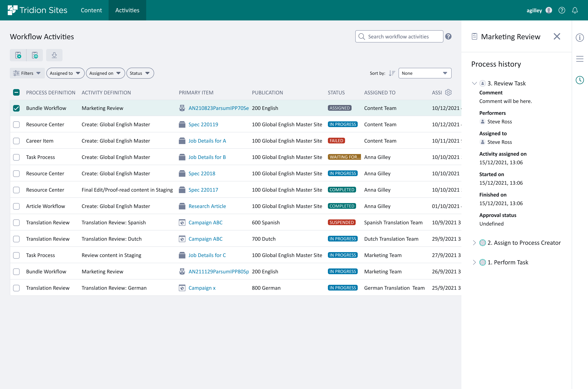Open the Sort by None dropdown

coord(425,73)
